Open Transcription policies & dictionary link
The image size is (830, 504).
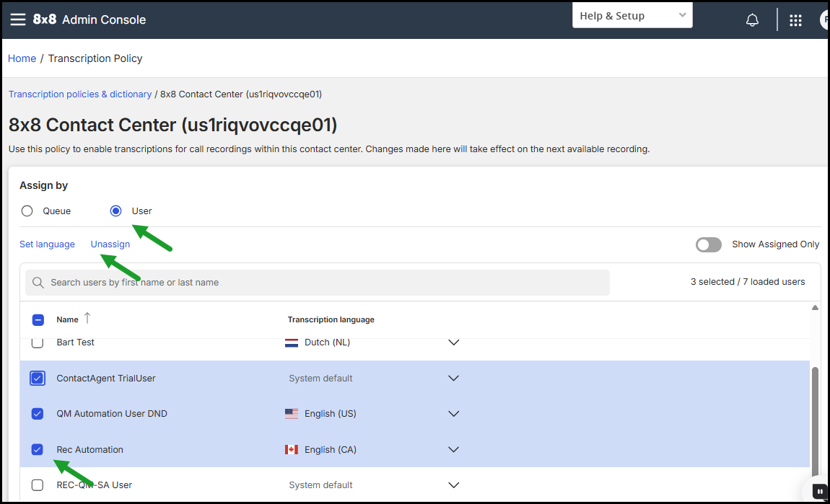(x=80, y=94)
